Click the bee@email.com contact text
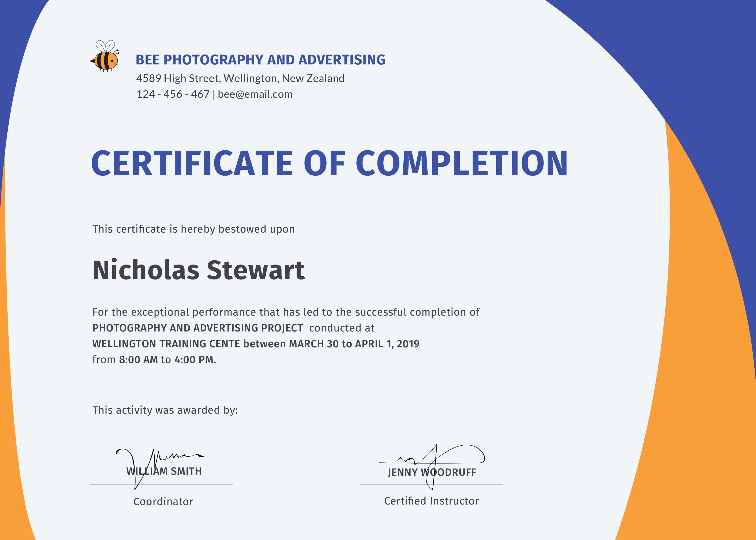This screenshot has width=756, height=540. pyautogui.click(x=255, y=94)
